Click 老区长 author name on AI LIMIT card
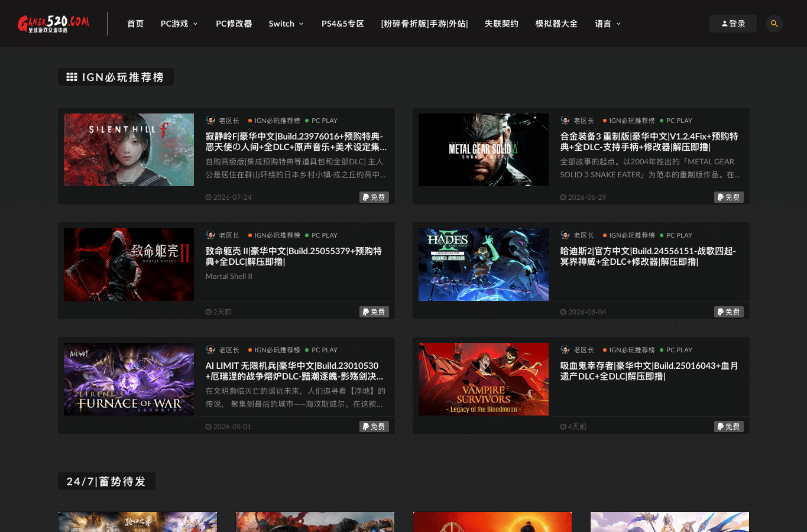 point(229,350)
